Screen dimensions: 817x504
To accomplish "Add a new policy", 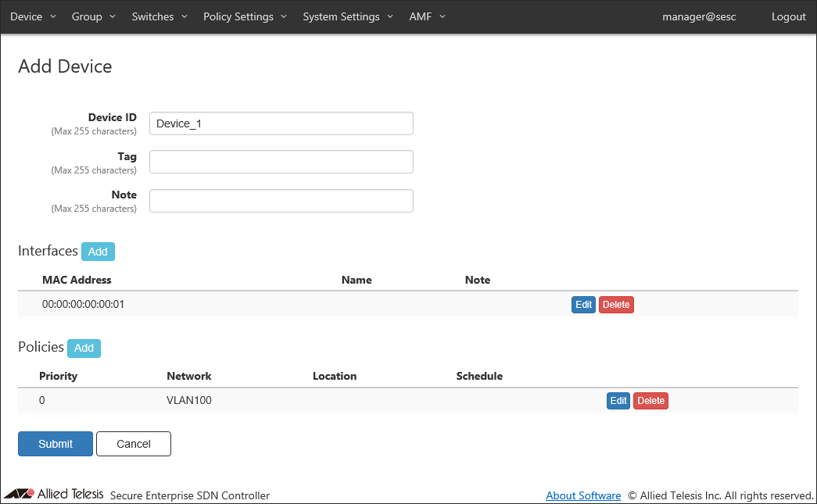I will point(84,348).
